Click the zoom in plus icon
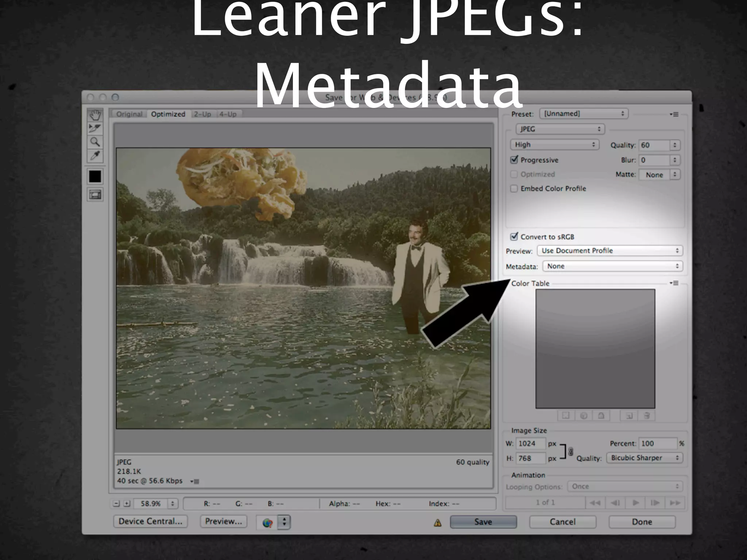 coord(127,503)
